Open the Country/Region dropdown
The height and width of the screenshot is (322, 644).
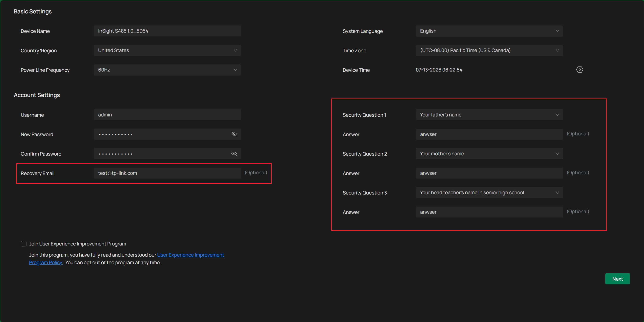tap(167, 51)
